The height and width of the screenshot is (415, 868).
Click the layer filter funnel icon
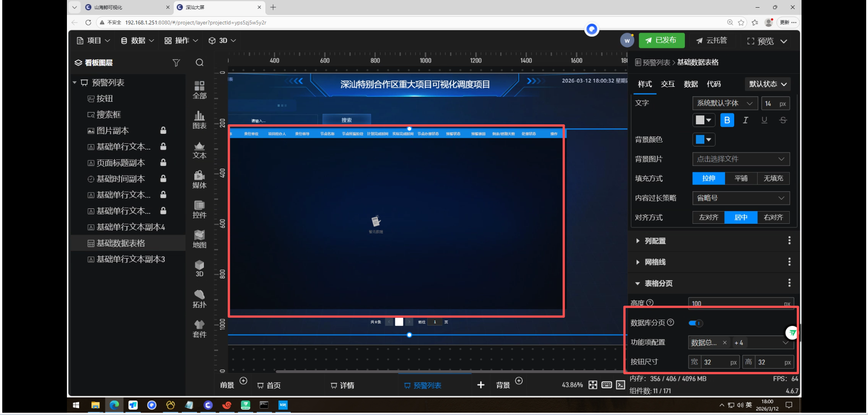tap(176, 63)
